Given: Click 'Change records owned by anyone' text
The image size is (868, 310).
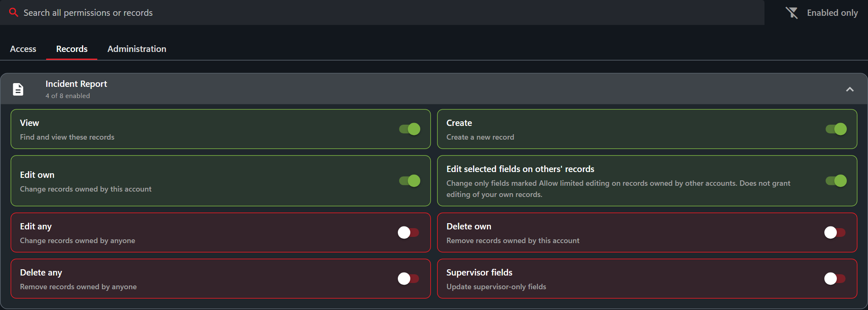Looking at the screenshot, I should point(77,241).
